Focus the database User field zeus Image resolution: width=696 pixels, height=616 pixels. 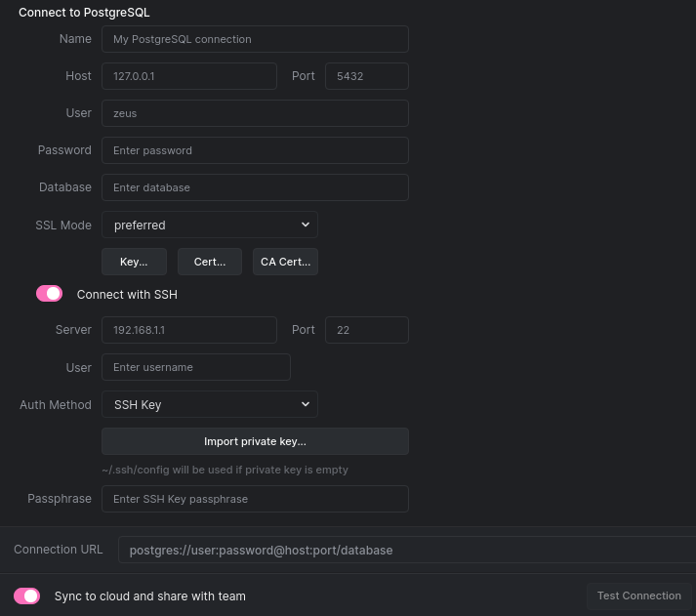(x=255, y=113)
